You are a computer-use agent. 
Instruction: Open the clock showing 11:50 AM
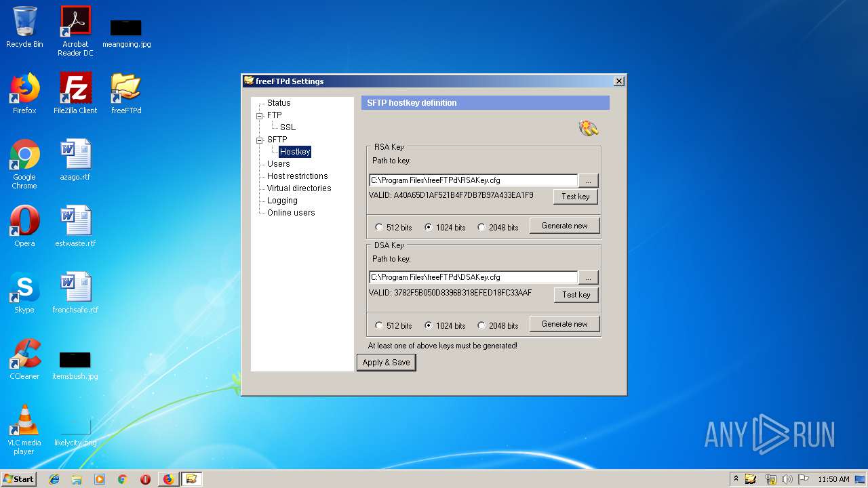pos(833,479)
